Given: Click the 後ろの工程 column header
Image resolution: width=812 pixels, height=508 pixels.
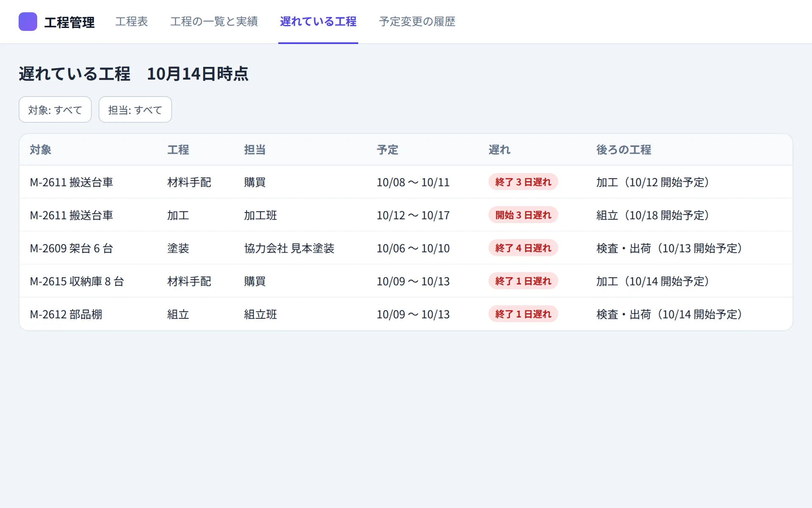Looking at the screenshot, I should click(624, 150).
